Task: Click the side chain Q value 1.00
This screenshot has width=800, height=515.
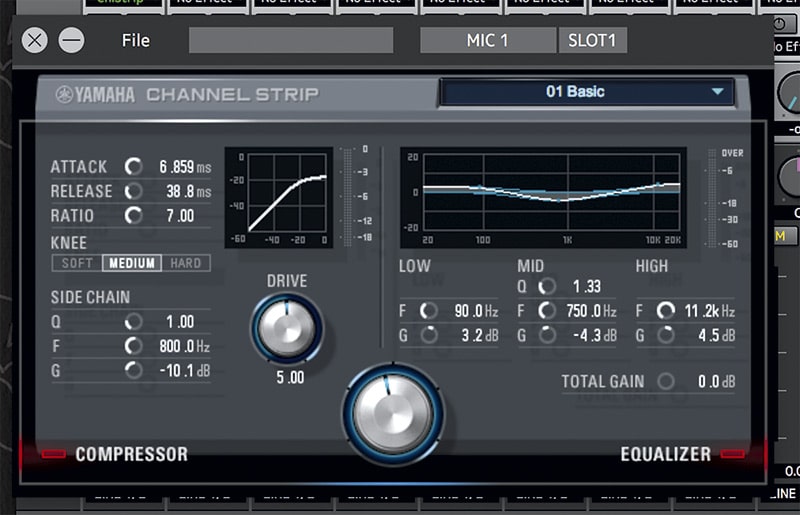Action: (x=180, y=322)
